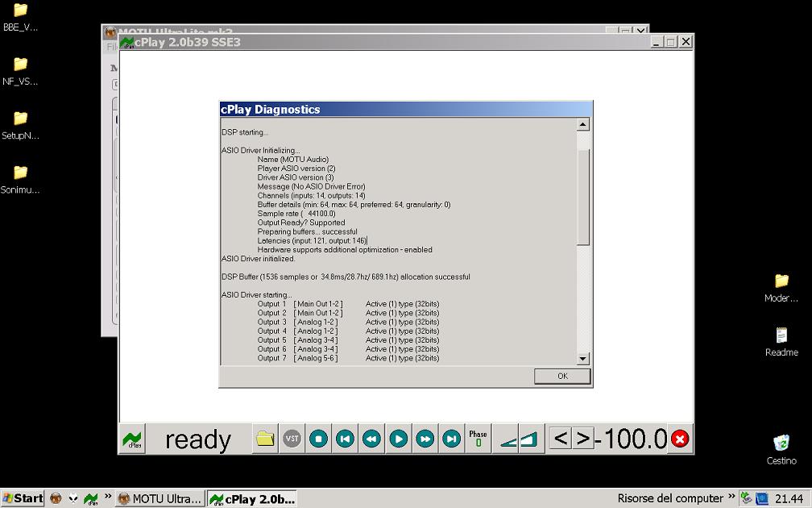This screenshot has height=508, width=812.
Task: Open the Cestino recycle bin
Action: (781, 449)
